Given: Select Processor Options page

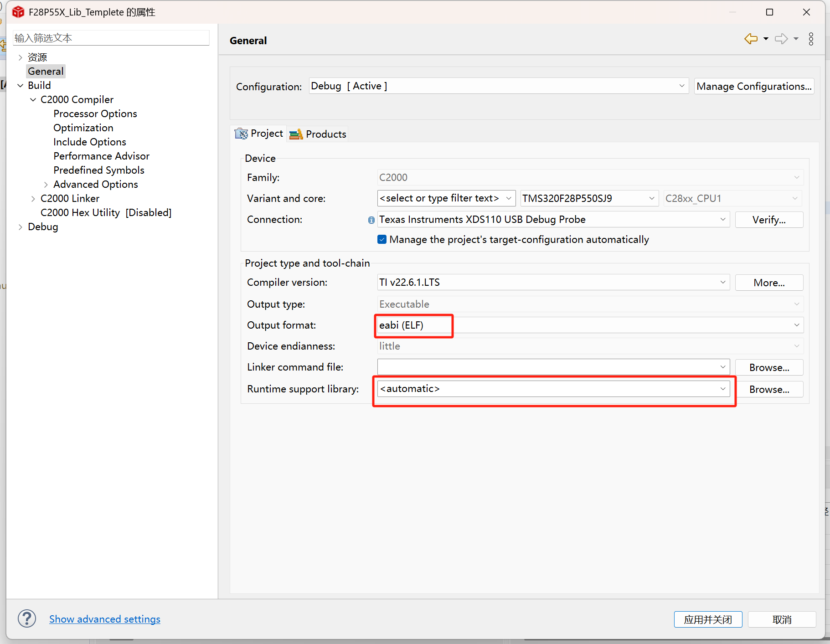Looking at the screenshot, I should pyautogui.click(x=95, y=113).
